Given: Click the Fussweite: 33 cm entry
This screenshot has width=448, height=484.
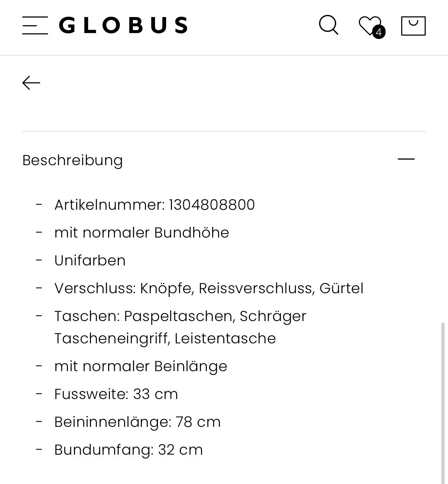Looking at the screenshot, I should (116, 394).
